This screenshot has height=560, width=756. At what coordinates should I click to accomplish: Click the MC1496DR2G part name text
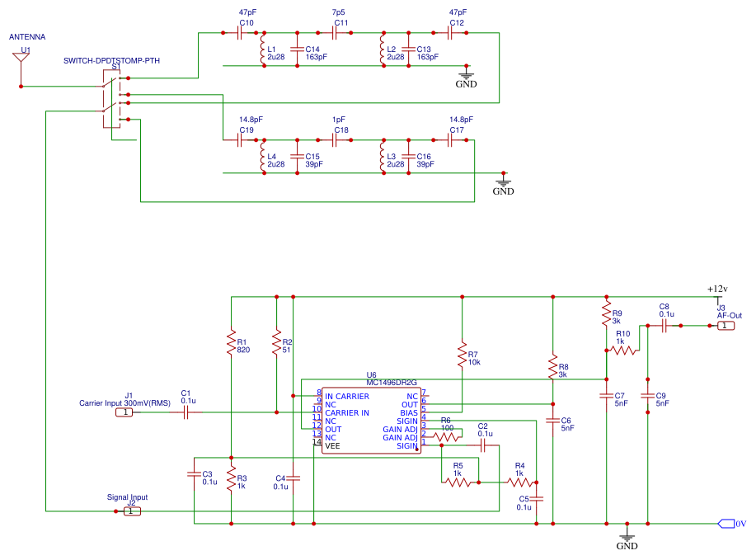click(x=391, y=383)
